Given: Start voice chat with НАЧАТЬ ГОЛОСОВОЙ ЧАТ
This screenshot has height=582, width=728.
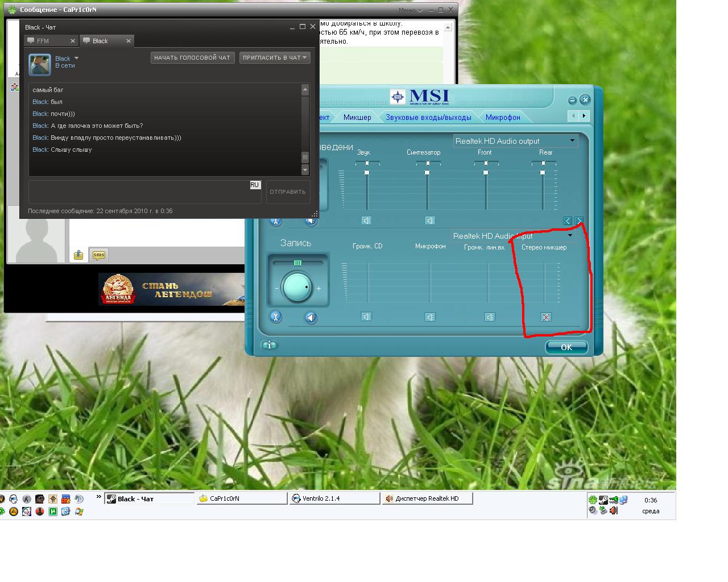Looking at the screenshot, I should click(x=193, y=57).
